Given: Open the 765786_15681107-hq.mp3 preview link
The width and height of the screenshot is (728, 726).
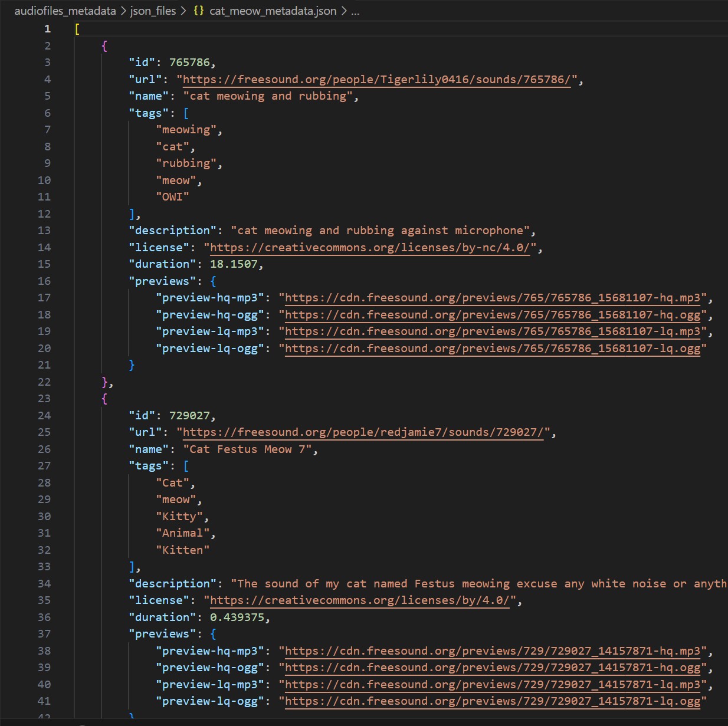Looking at the screenshot, I should pyautogui.click(x=493, y=298).
